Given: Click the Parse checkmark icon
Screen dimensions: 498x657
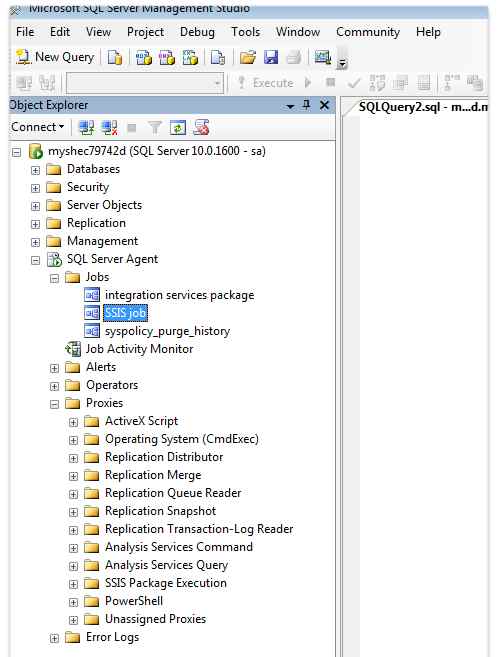Looking at the screenshot, I should tap(354, 83).
